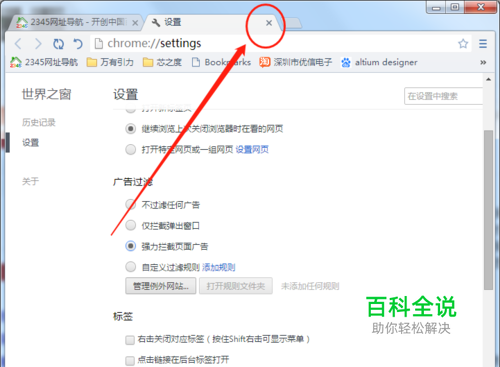Click the 打开规则文件夹 button
This screenshot has width=500, height=367.
click(236, 286)
